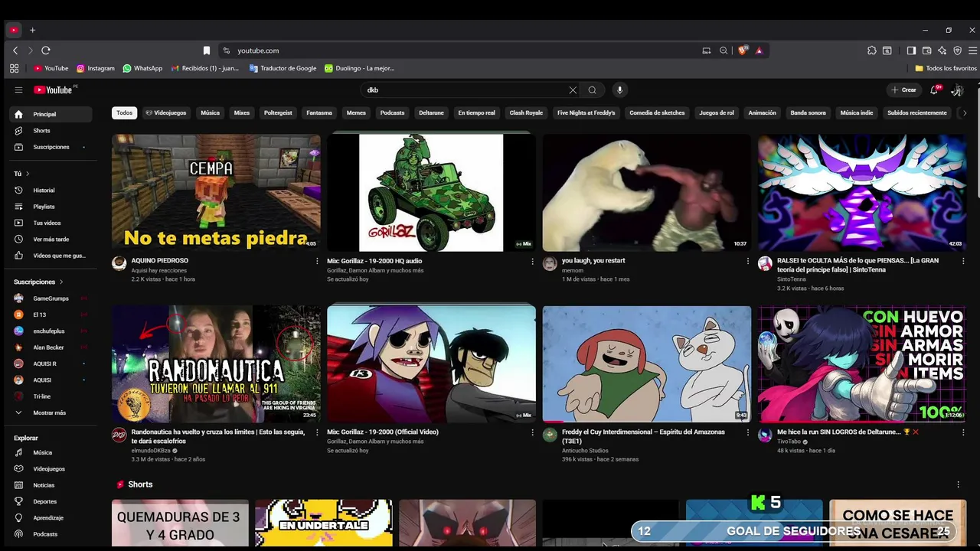Open GameGrumps channel in subscriptions
Image resolution: width=980 pixels, height=551 pixels.
click(51, 298)
